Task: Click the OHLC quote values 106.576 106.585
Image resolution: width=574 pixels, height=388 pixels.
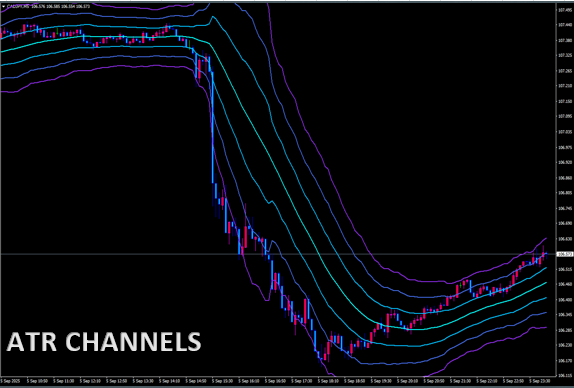Action: (45, 6)
